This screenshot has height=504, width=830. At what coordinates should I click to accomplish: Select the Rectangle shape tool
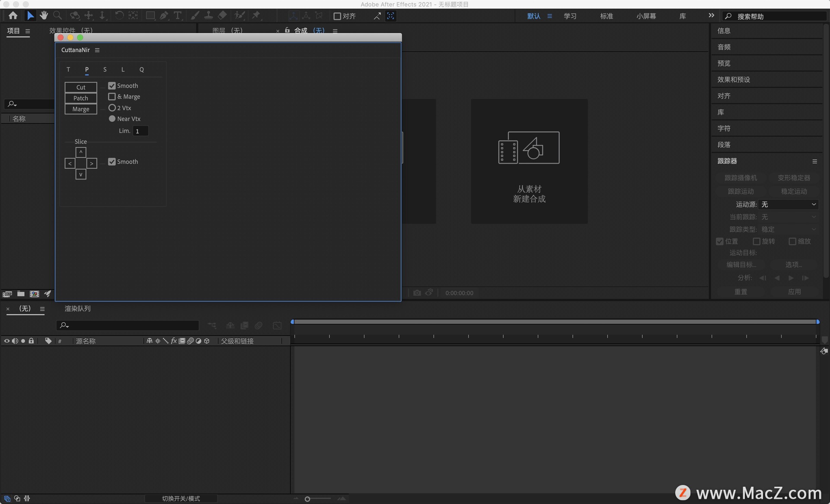[x=150, y=16]
